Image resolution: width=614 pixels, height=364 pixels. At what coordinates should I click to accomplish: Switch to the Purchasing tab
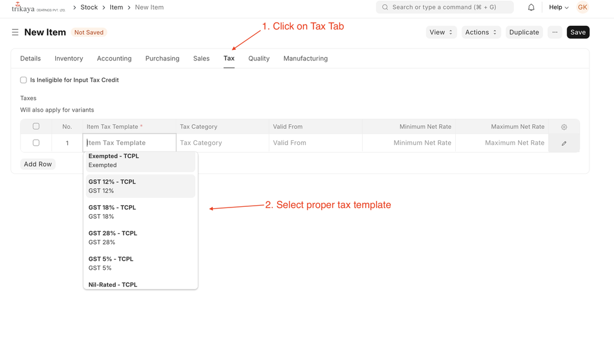[162, 58]
